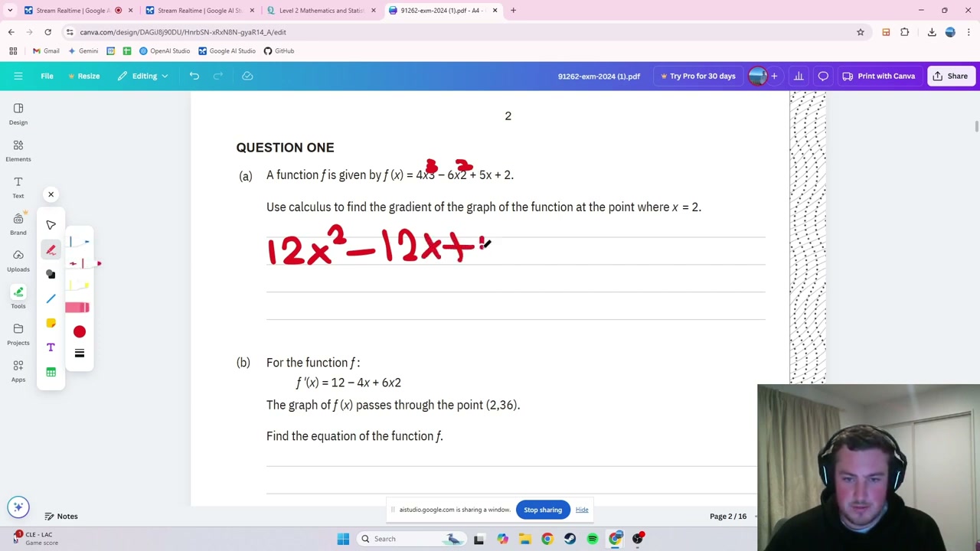Viewport: 980px width, 551px height.
Task: Open the OpenAI Studio bookmark
Action: point(165,51)
